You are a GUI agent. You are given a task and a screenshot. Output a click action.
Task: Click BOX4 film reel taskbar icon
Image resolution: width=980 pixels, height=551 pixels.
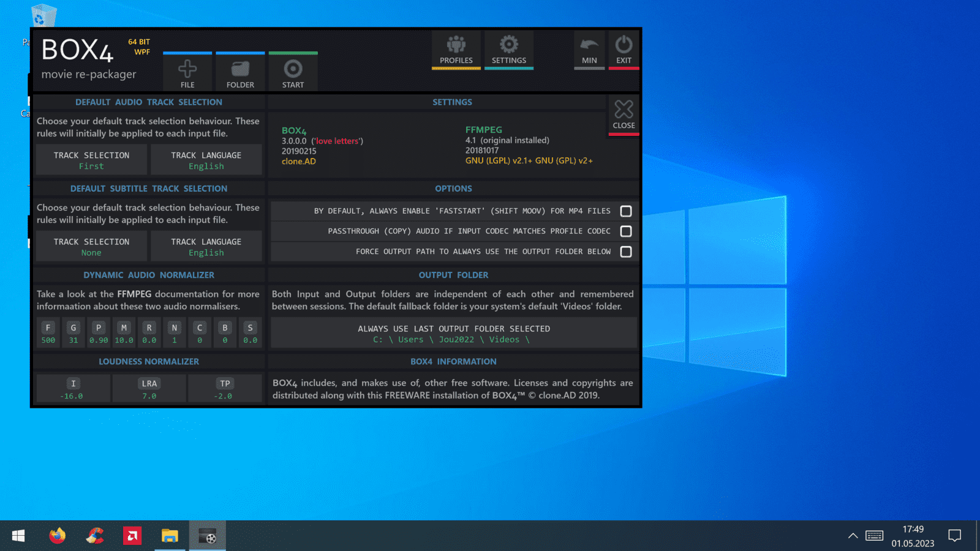click(x=208, y=536)
